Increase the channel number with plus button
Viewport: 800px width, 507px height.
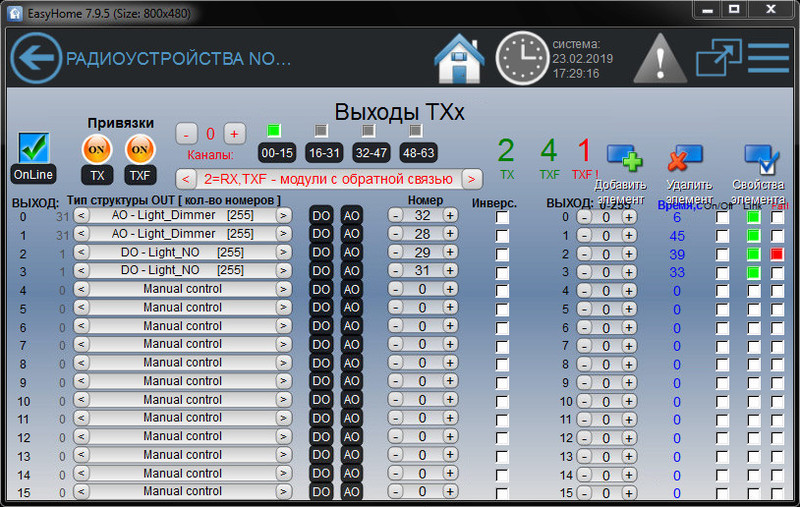(x=234, y=133)
